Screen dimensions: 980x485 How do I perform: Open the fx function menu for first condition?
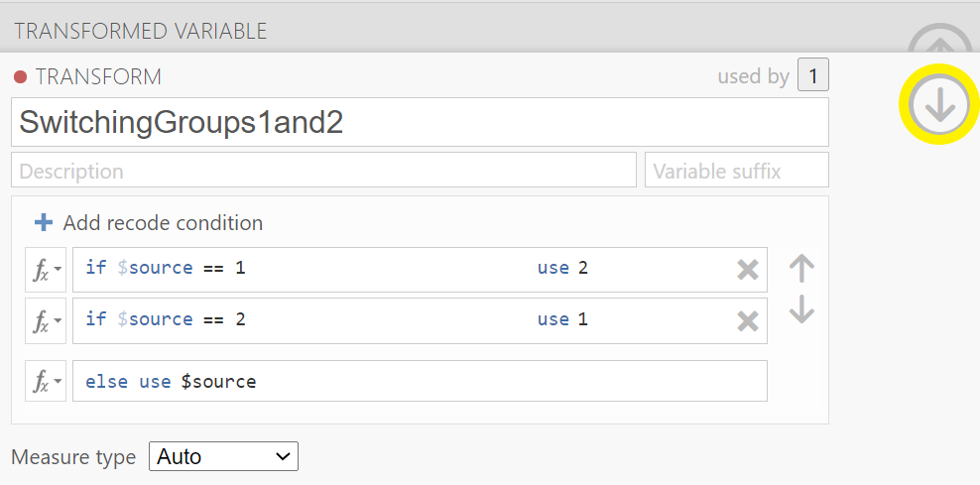tap(46, 270)
